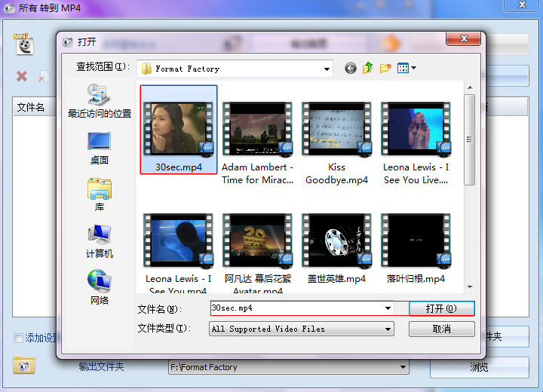Click the file list scrollbar down arrow
The image size is (543, 392).
tap(470, 286)
